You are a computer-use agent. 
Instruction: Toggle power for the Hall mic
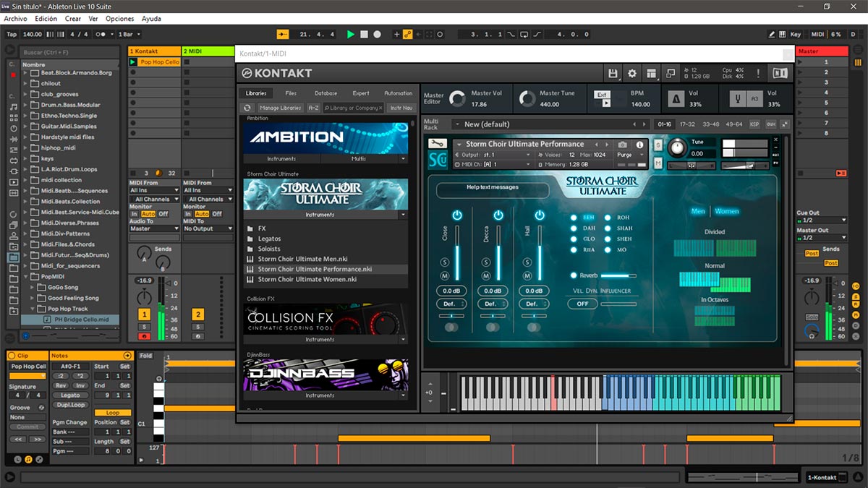[x=539, y=215]
